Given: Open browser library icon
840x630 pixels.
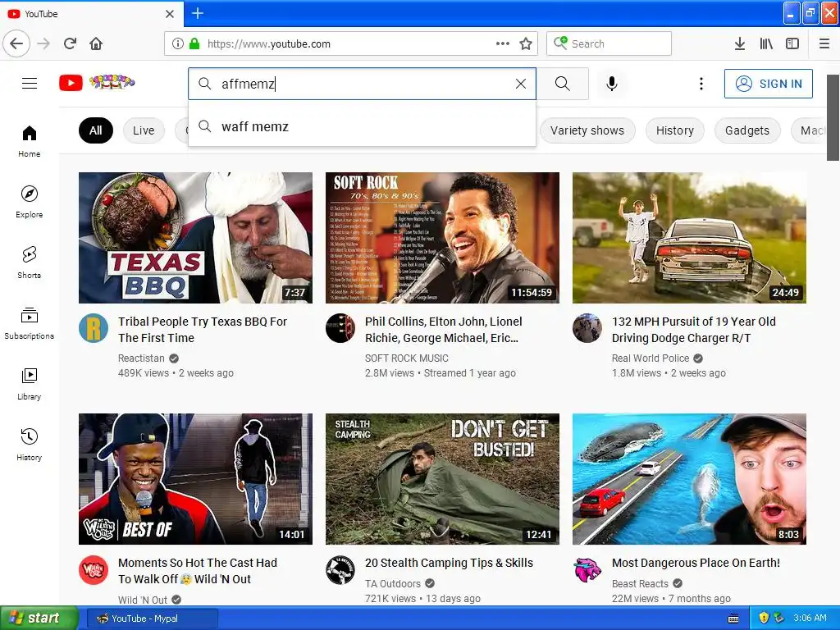Looking at the screenshot, I should (766, 44).
